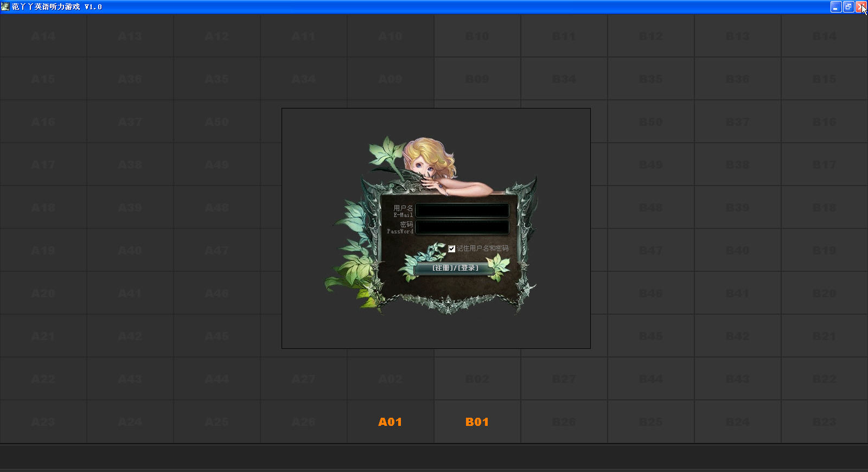The height and width of the screenshot is (472, 868).
Task: Click the 用户名 E-Mail input field
Action: click(462, 211)
